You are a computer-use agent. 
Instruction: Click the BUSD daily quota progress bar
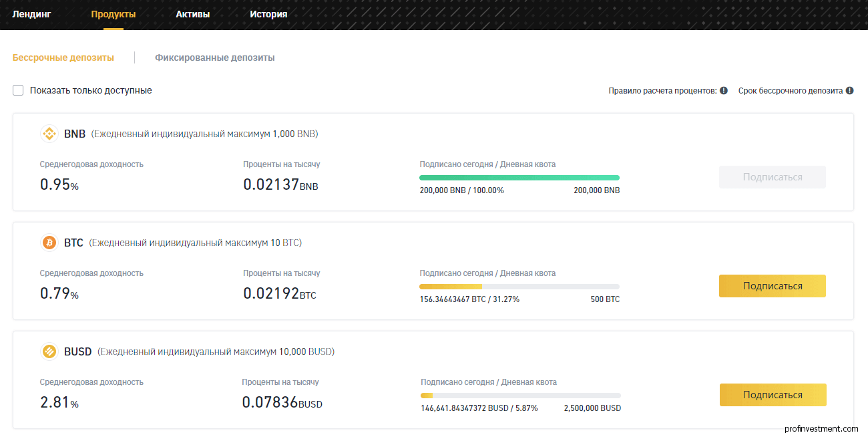point(521,396)
